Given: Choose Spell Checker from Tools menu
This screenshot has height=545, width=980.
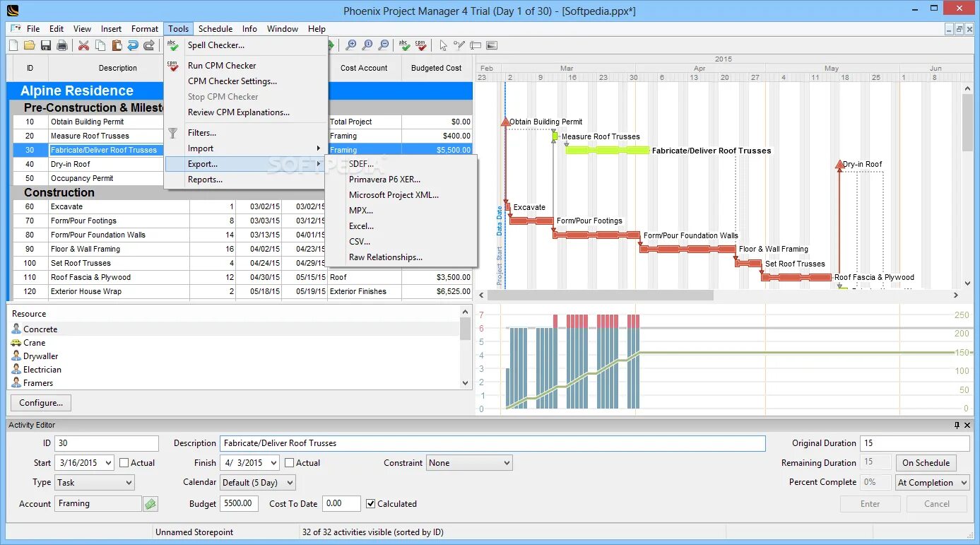Looking at the screenshot, I should tap(246, 45).
